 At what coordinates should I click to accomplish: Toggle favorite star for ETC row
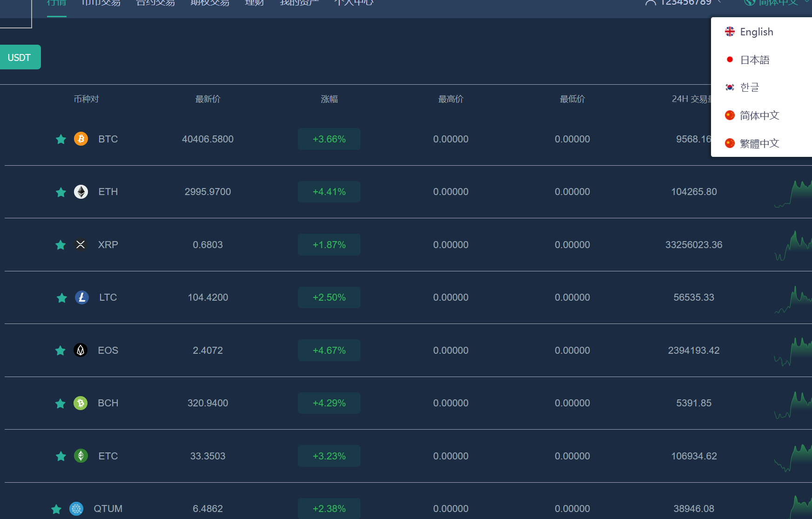click(61, 456)
